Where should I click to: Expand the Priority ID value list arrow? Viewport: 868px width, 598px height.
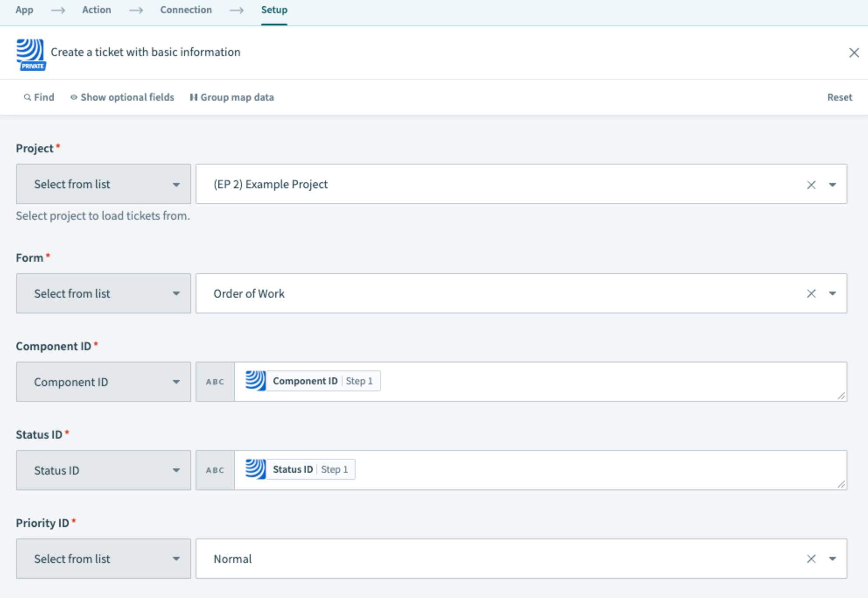[x=832, y=559]
